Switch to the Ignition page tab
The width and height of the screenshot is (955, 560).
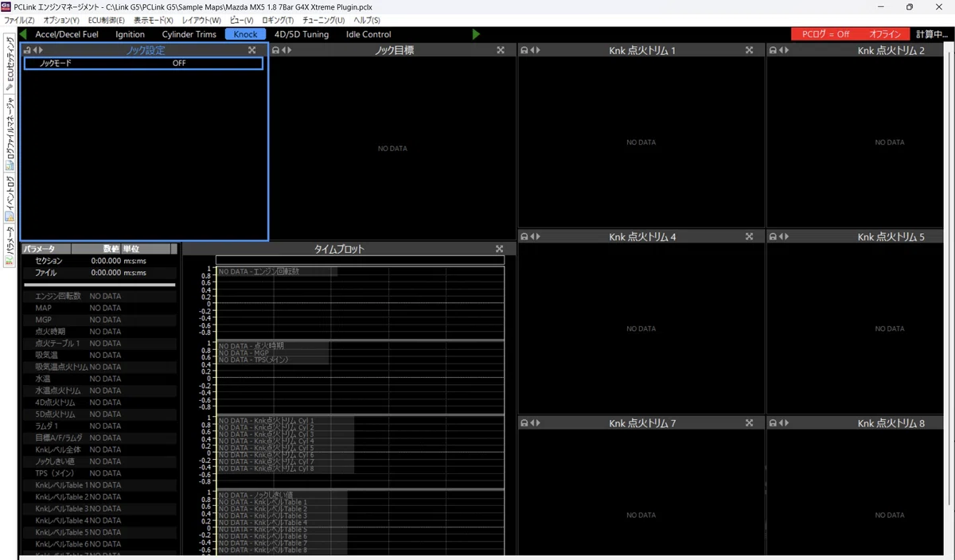point(130,34)
